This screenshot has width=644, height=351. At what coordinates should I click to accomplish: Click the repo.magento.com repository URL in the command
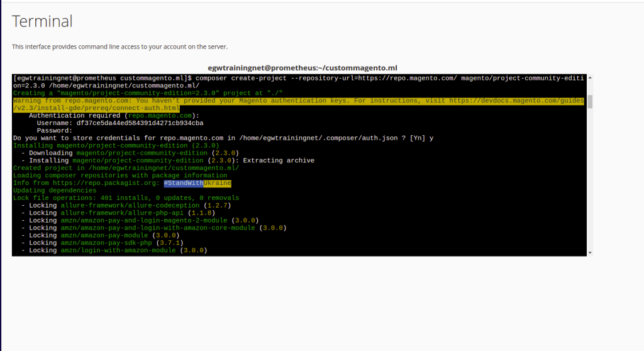pos(407,78)
